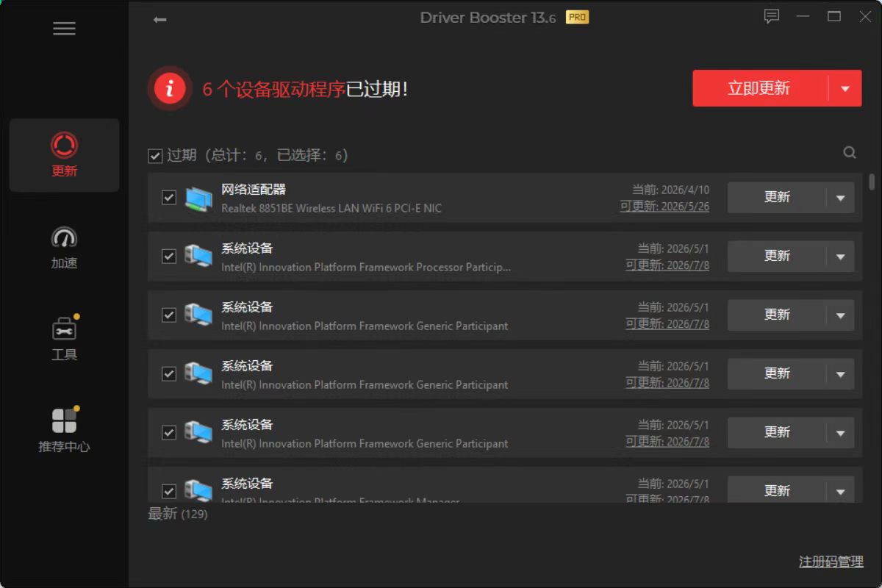Image resolution: width=882 pixels, height=588 pixels.
Task: Open the 加速 speedometer icon
Action: pyautogui.click(x=64, y=237)
